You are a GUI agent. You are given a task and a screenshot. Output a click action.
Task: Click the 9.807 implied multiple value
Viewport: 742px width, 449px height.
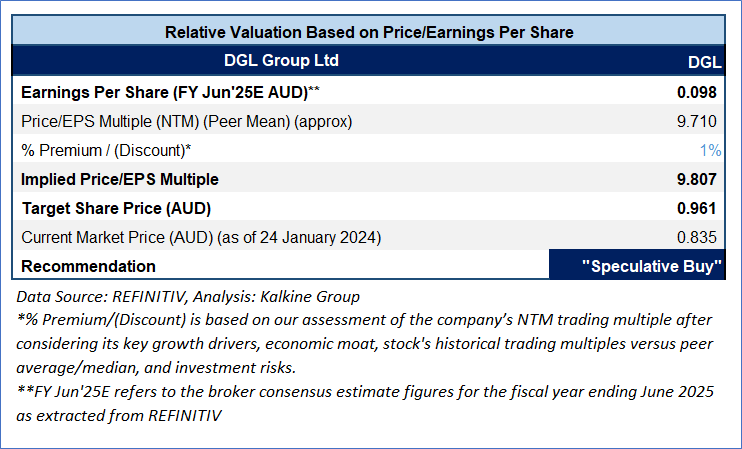coord(702,179)
